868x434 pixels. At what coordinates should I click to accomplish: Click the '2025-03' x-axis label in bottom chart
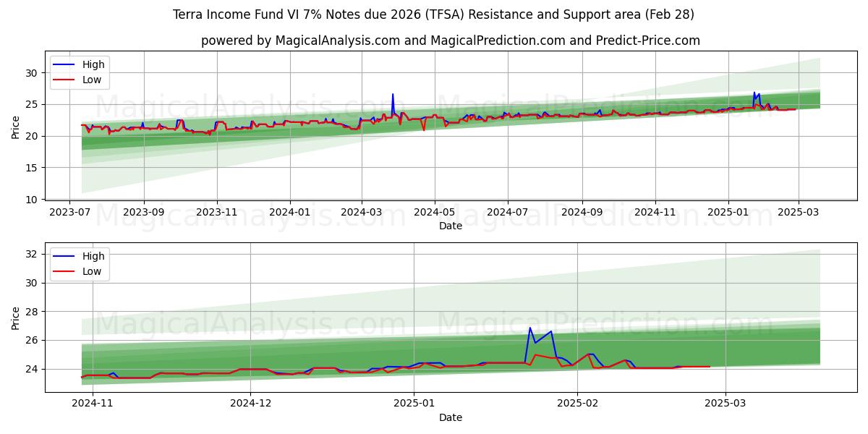(x=726, y=404)
